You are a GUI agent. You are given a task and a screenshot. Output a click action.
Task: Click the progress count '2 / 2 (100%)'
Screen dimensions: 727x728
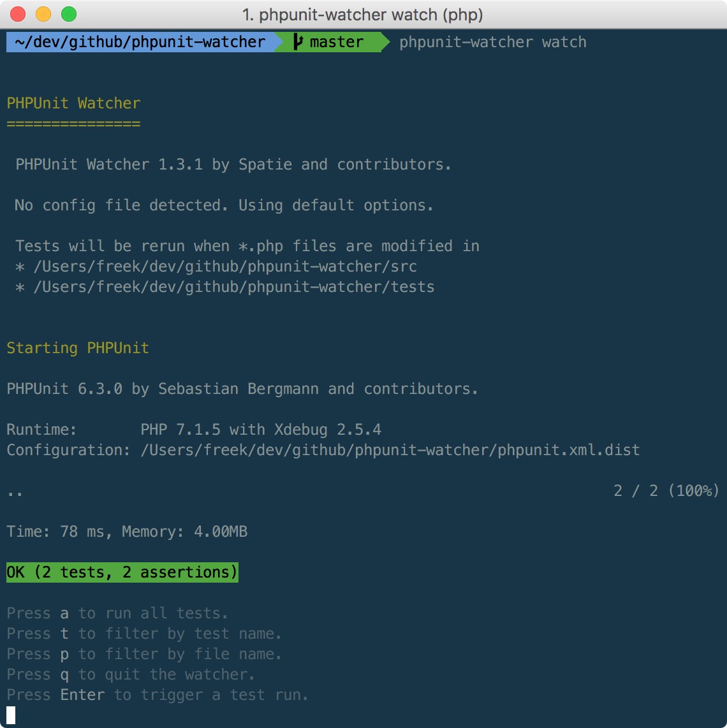tap(666, 491)
